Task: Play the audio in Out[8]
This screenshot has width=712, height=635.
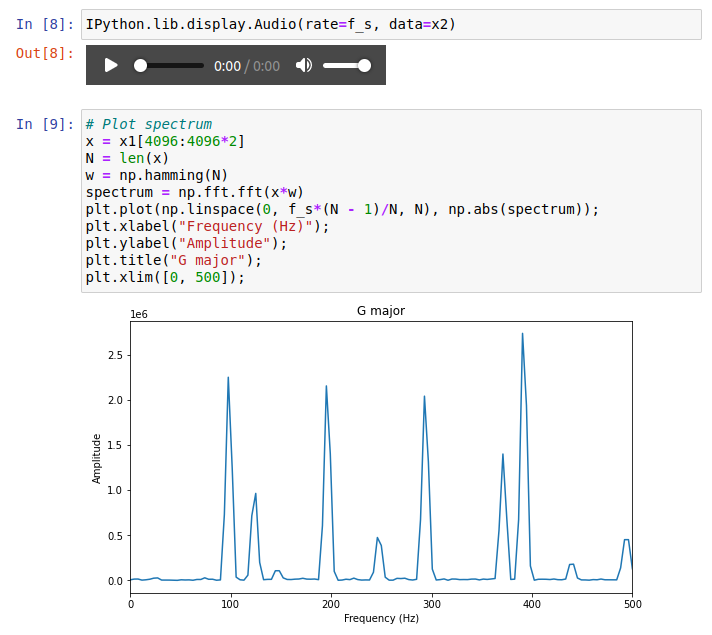Action: click(x=111, y=65)
